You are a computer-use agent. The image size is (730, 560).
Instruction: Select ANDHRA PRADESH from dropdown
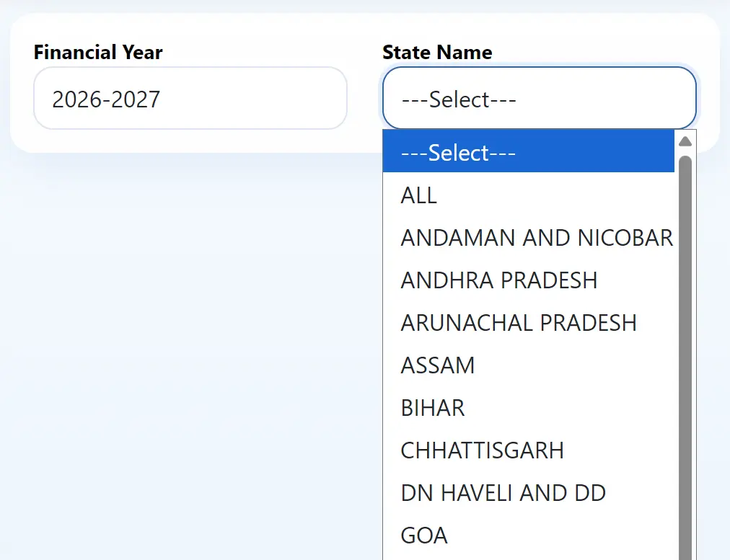pos(529,279)
